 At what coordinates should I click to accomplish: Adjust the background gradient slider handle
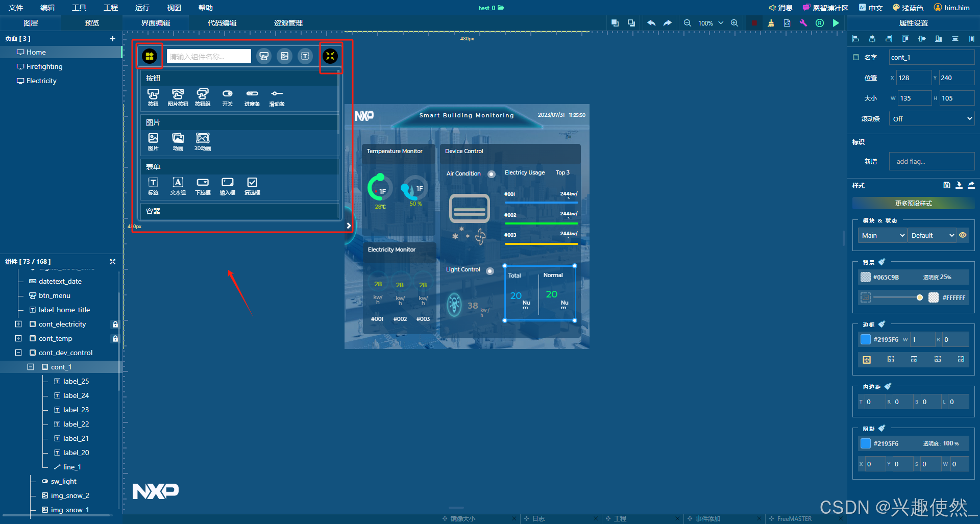pyautogui.click(x=920, y=297)
